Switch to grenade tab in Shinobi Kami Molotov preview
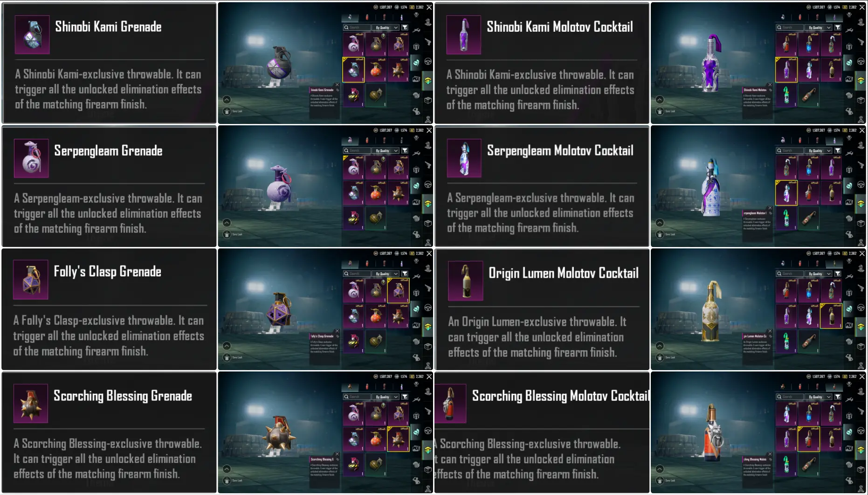The image size is (868, 495). pos(783,17)
